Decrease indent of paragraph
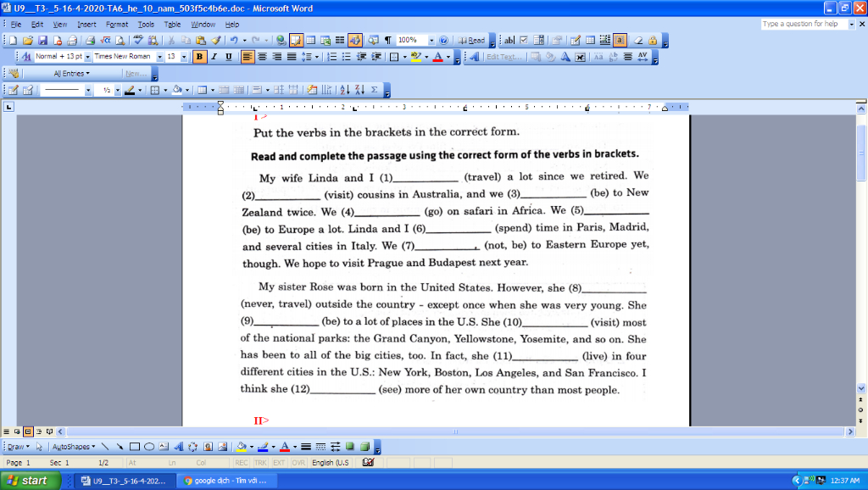 pos(361,57)
